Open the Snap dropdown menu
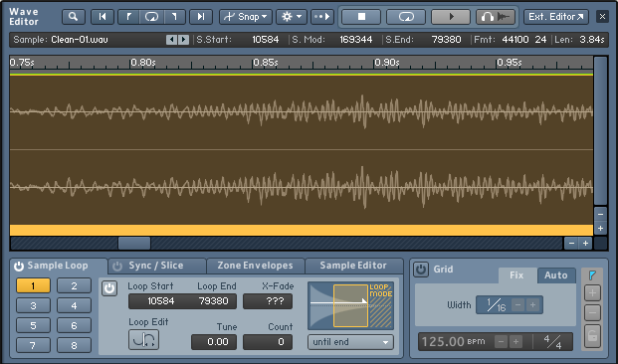The width and height of the screenshot is (618, 364). 246,17
